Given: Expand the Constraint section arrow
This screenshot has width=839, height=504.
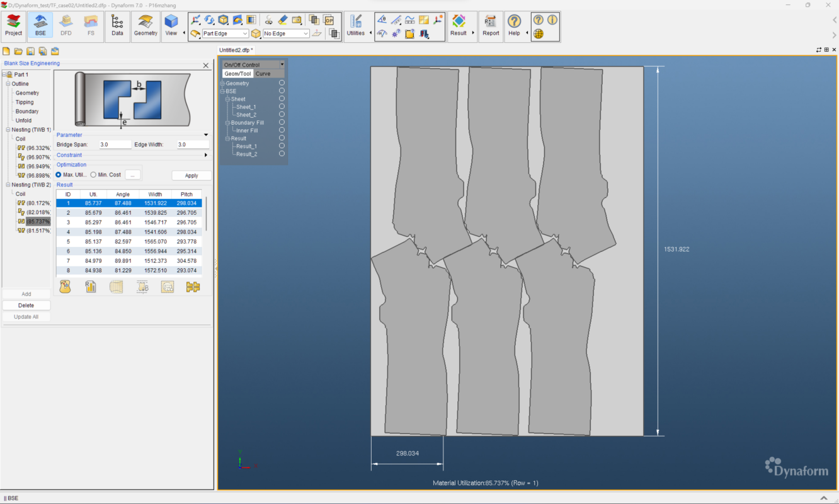Looking at the screenshot, I should [206, 155].
